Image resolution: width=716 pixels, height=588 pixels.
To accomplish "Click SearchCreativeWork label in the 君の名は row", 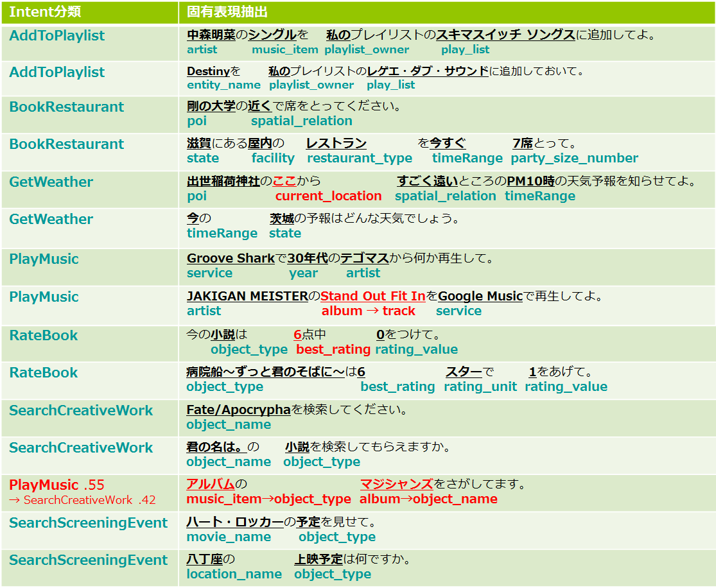I will click(81, 448).
